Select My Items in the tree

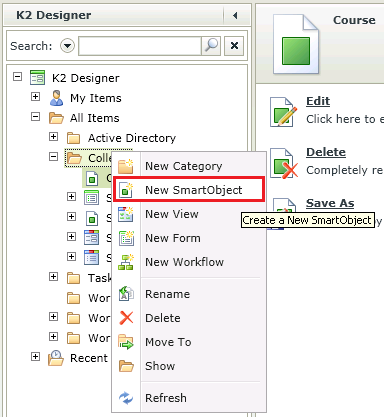coord(96,98)
